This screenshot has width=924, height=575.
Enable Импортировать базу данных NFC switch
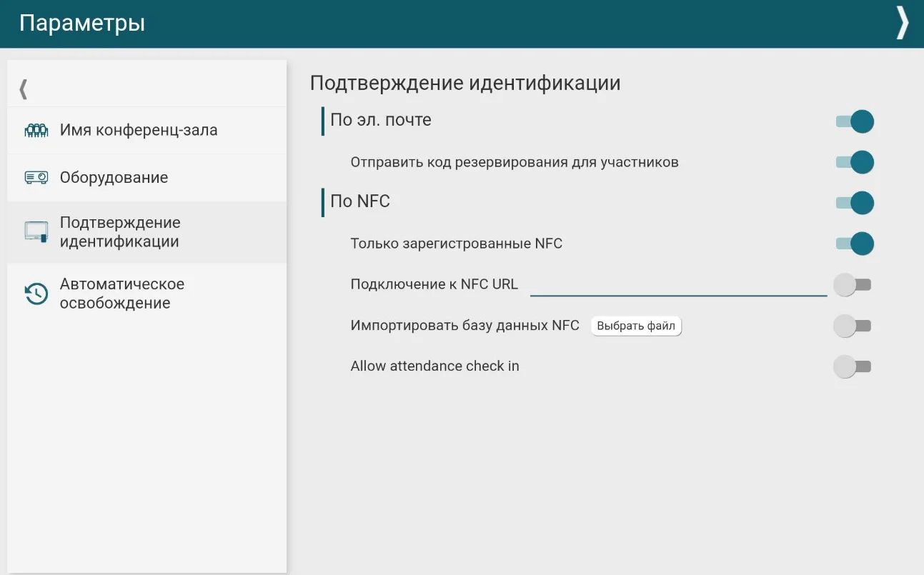tap(853, 326)
